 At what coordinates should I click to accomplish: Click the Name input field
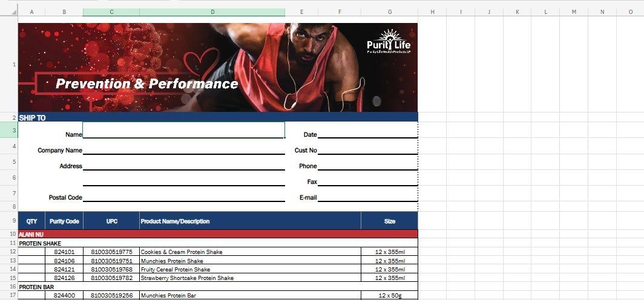[x=183, y=130]
